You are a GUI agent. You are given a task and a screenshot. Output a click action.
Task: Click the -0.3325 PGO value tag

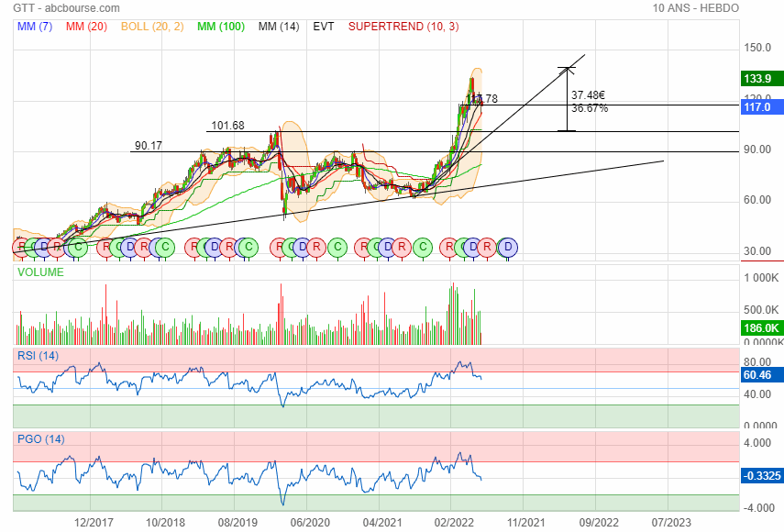tap(762, 475)
